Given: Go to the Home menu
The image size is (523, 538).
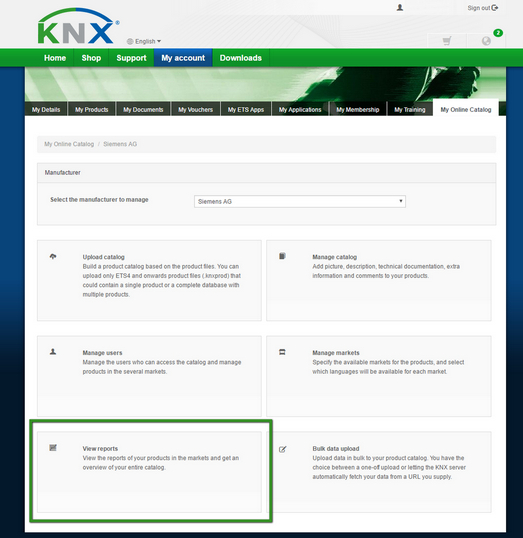Looking at the screenshot, I should [x=55, y=58].
